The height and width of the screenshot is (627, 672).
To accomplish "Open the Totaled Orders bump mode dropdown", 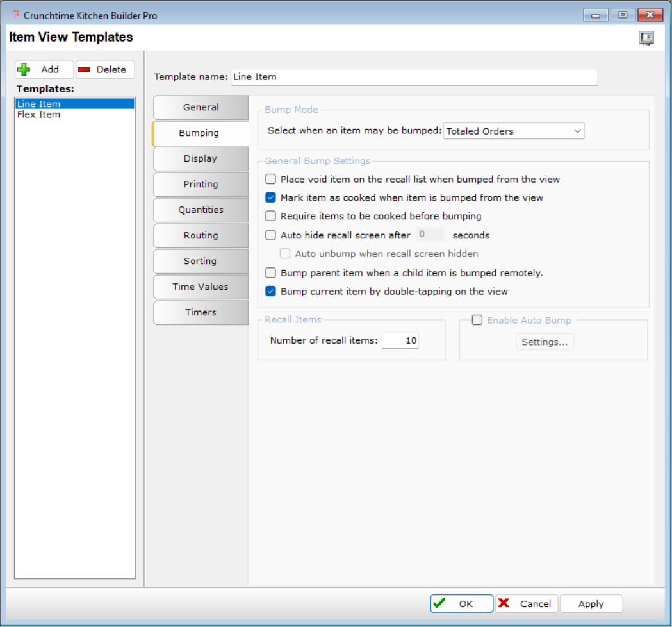I will pos(513,131).
